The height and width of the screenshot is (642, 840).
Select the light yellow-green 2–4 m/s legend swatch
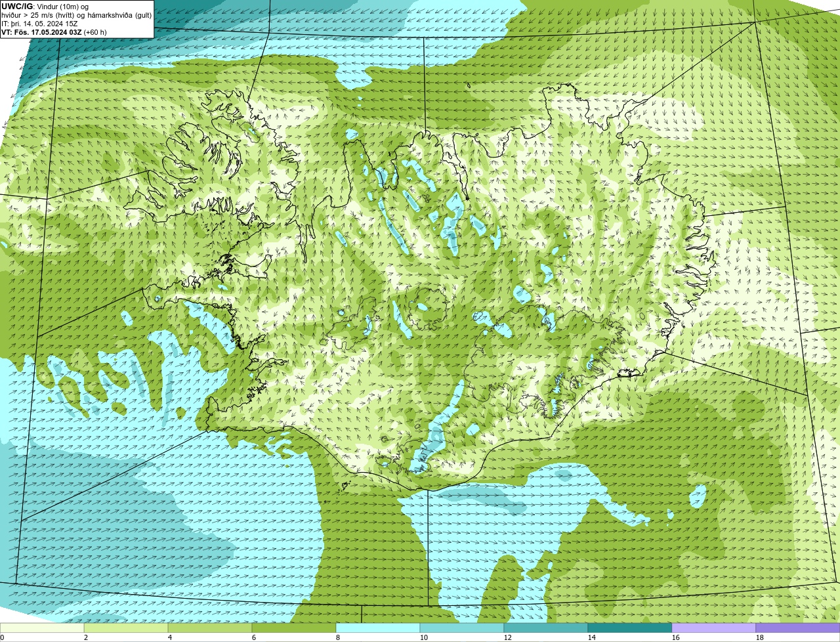(x=126, y=628)
